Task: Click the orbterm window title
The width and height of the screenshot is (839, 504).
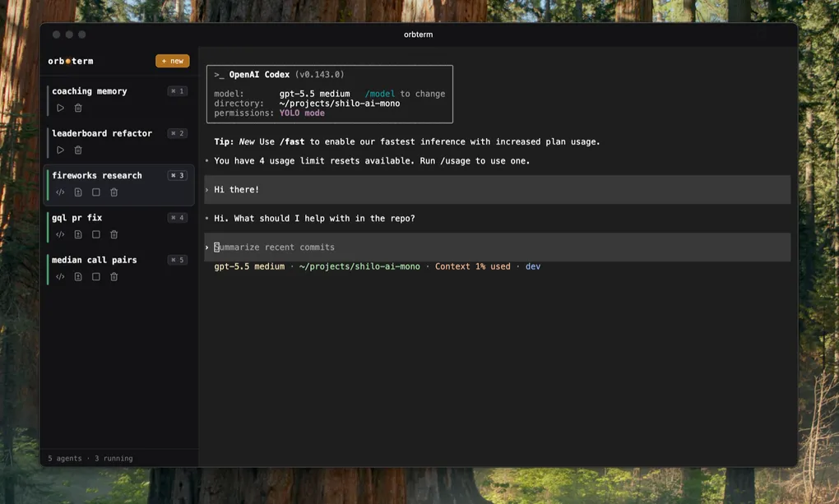Action: click(x=419, y=35)
